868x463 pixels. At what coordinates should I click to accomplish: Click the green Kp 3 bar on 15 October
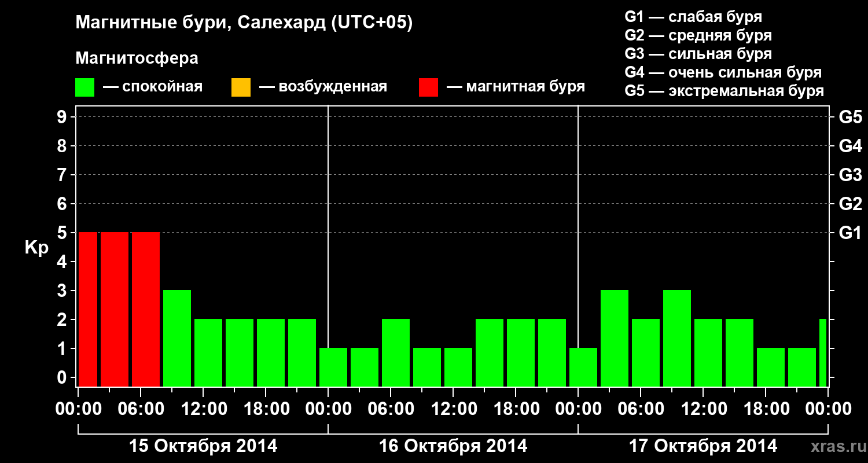click(177, 338)
